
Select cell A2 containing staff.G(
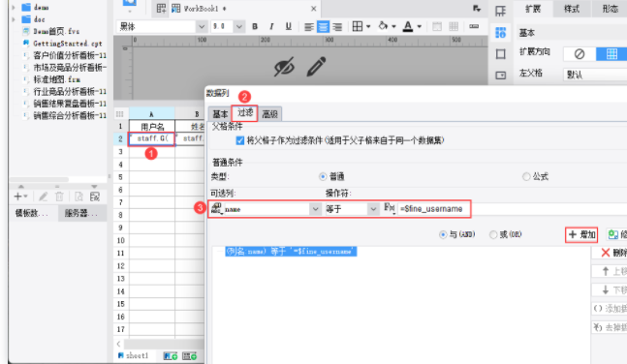tap(151, 138)
